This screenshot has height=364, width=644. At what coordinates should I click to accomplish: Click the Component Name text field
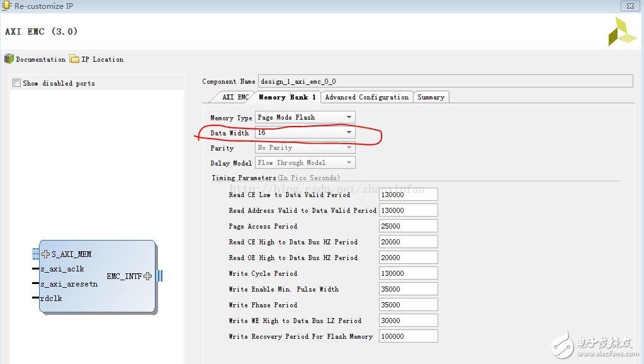(x=444, y=81)
